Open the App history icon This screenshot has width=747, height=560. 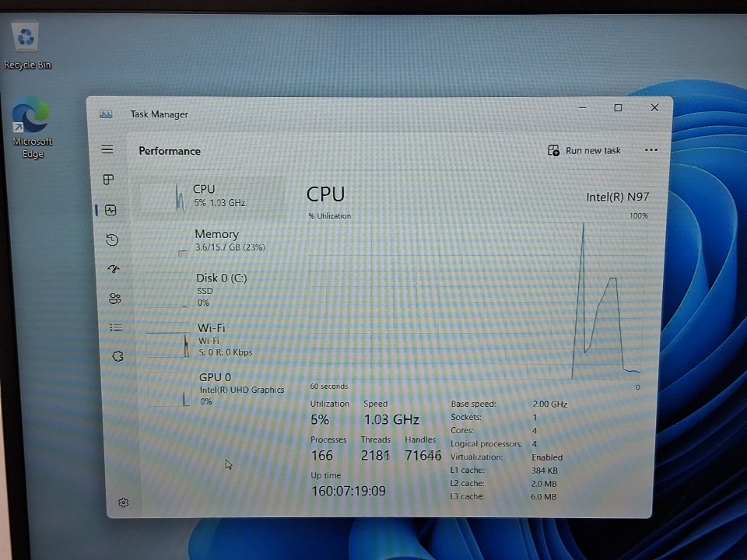tap(112, 240)
